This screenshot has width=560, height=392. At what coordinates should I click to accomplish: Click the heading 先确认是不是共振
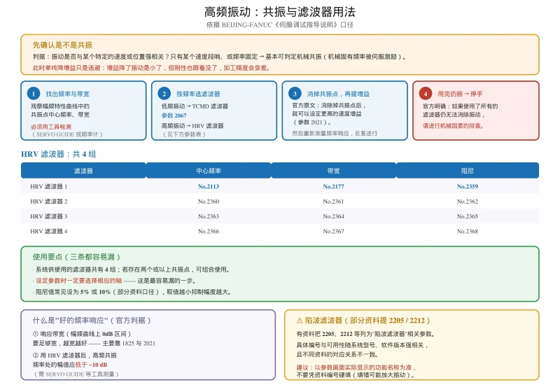coord(62,45)
